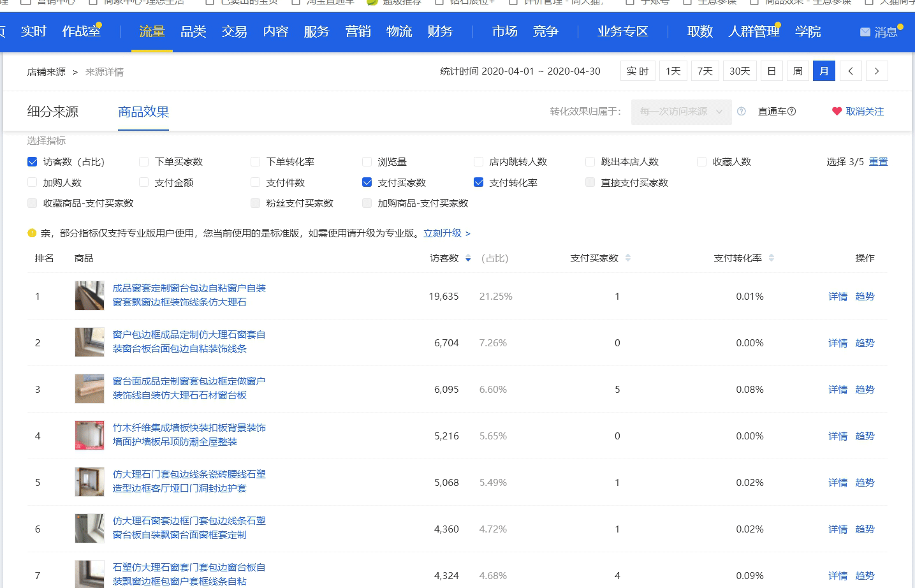Enable the 下单买家数 checkbox
The image size is (915, 588).
pyautogui.click(x=144, y=162)
